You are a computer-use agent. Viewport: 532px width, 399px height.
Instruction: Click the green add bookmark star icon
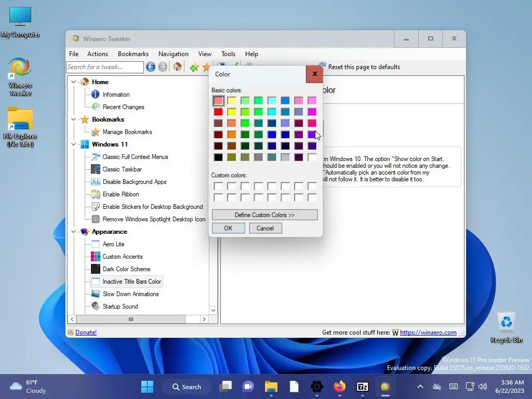[x=194, y=67]
